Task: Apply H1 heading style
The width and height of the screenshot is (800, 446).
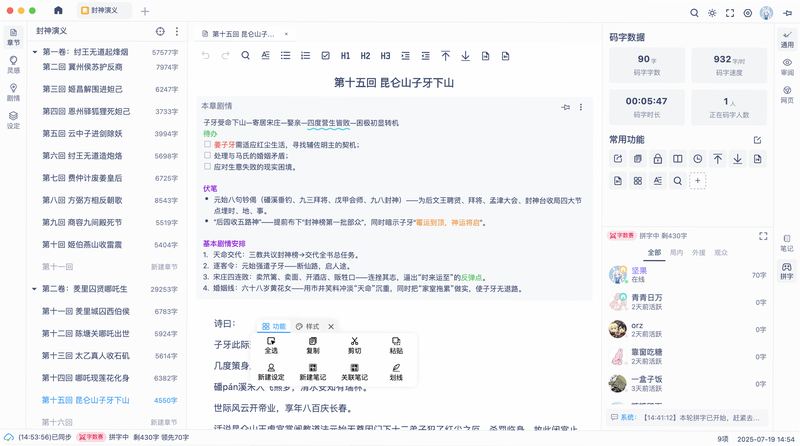Action: tap(345, 56)
